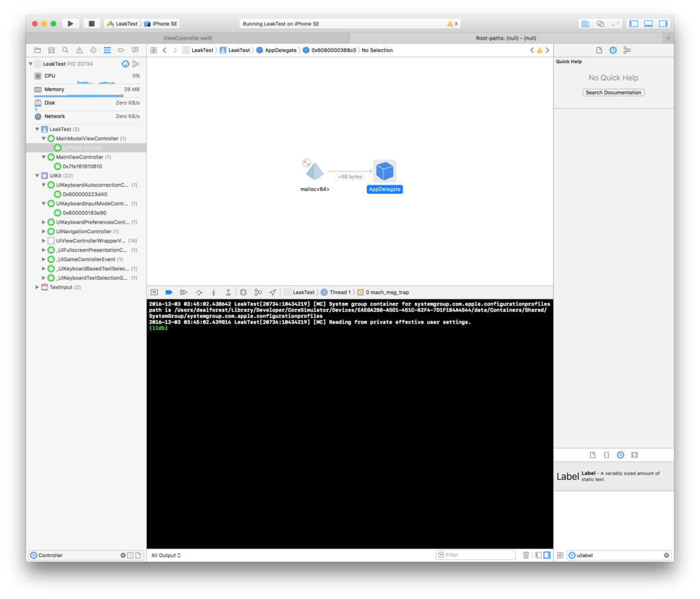The height and width of the screenshot is (599, 700).
Task: Click the Debug Memory Graph icon in debug bar
Action: click(258, 292)
